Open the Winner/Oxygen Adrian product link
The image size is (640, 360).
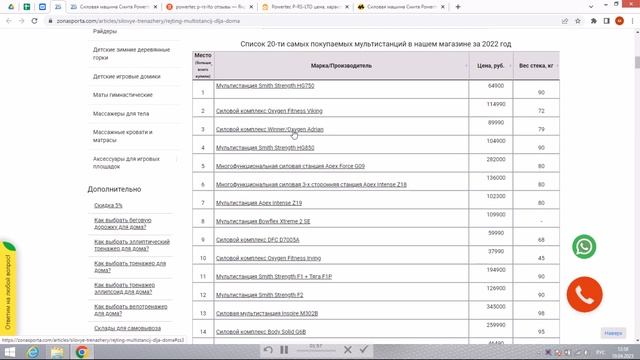click(269, 129)
